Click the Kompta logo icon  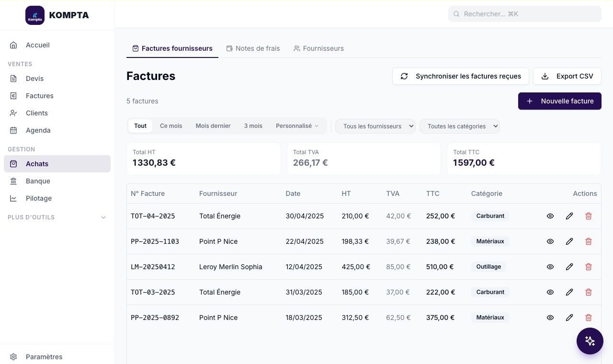35,15
